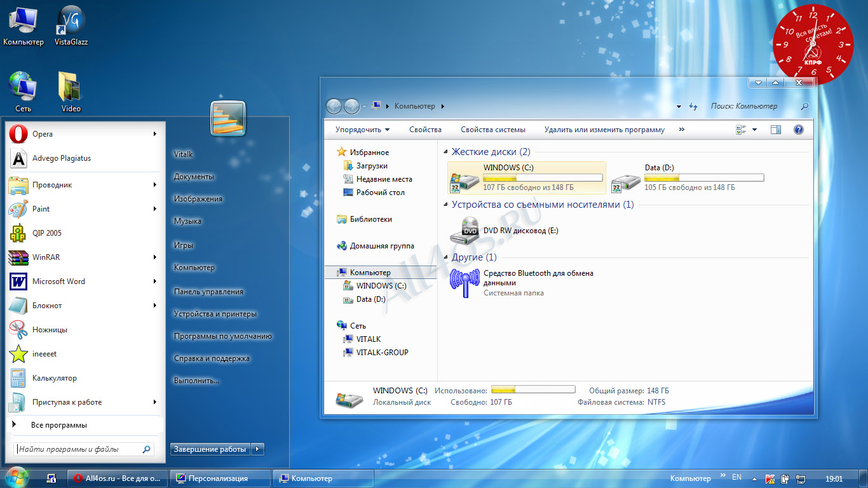Viewport: 868px width, 488px height.
Task: Open Панель управления
Action: (x=208, y=292)
